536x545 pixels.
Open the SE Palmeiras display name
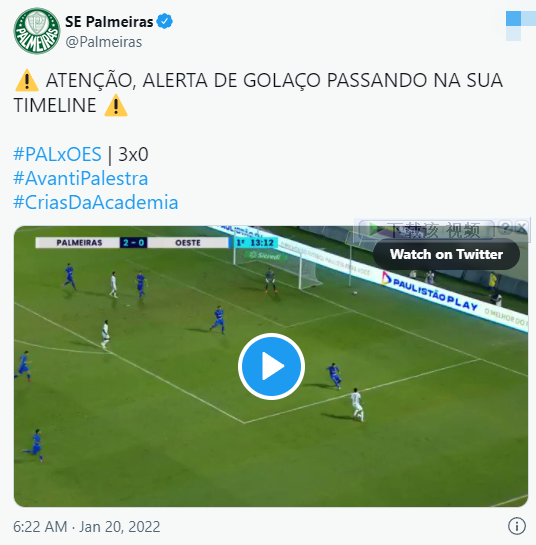click(x=109, y=22)
